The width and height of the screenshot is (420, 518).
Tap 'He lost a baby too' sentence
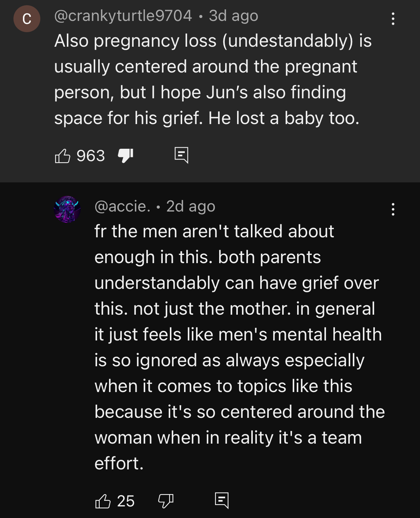tap(284, 118)
